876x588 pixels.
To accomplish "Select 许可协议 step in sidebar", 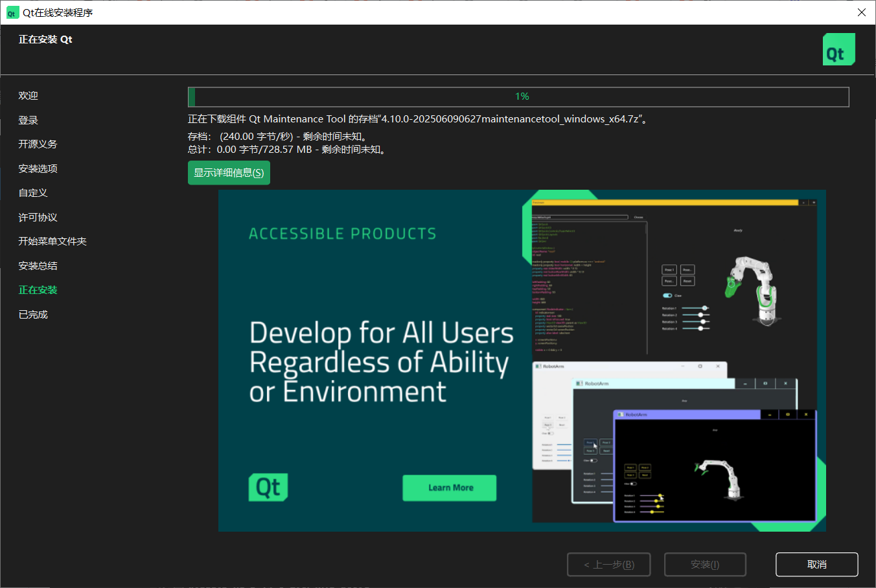I will [x=38, y=218].
